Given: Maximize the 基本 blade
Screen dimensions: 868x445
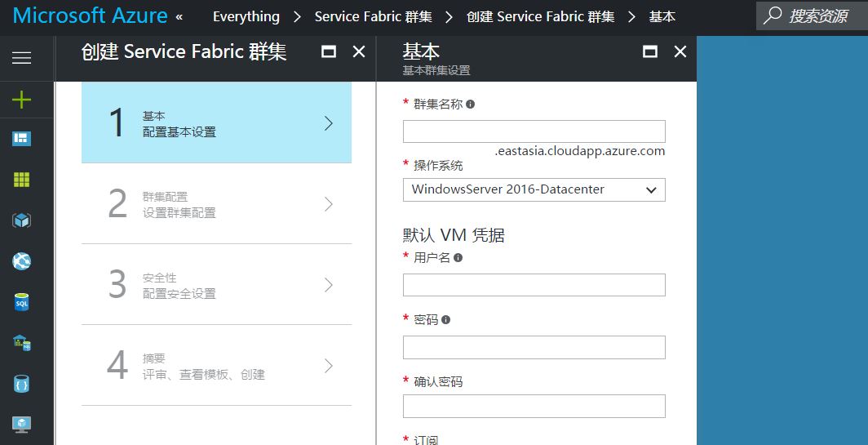Looking at the screenshot, I should (x=650, y=51).
